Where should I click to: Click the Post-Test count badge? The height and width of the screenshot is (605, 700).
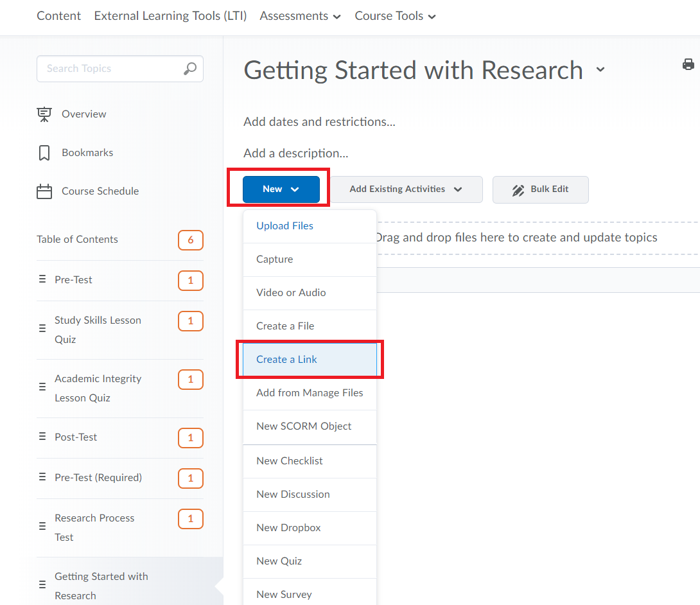pos(191,437)
